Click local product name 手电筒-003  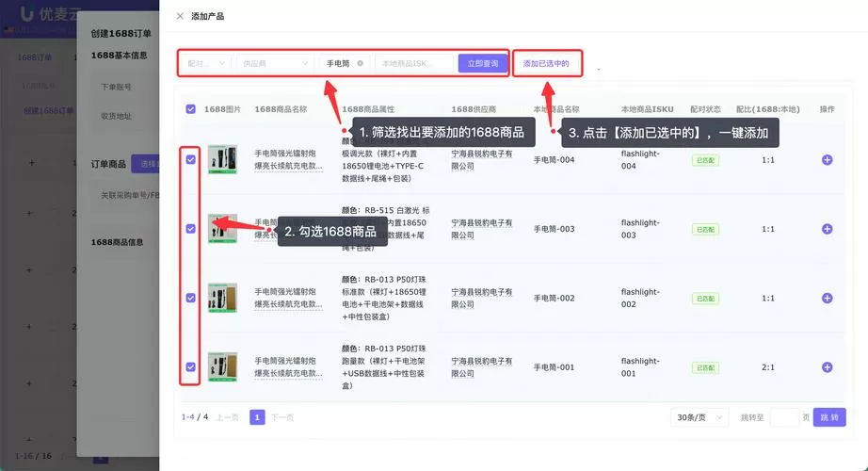point(554,229)
